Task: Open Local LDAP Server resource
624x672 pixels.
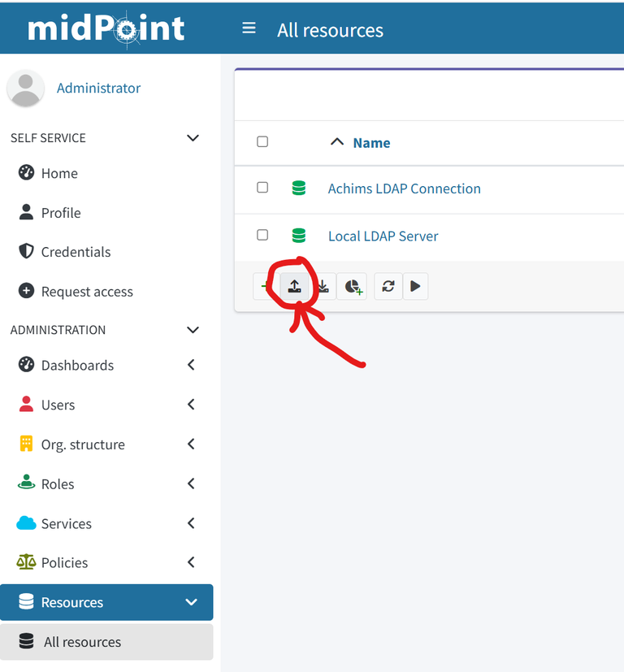Action: click(x=383, y=236)
